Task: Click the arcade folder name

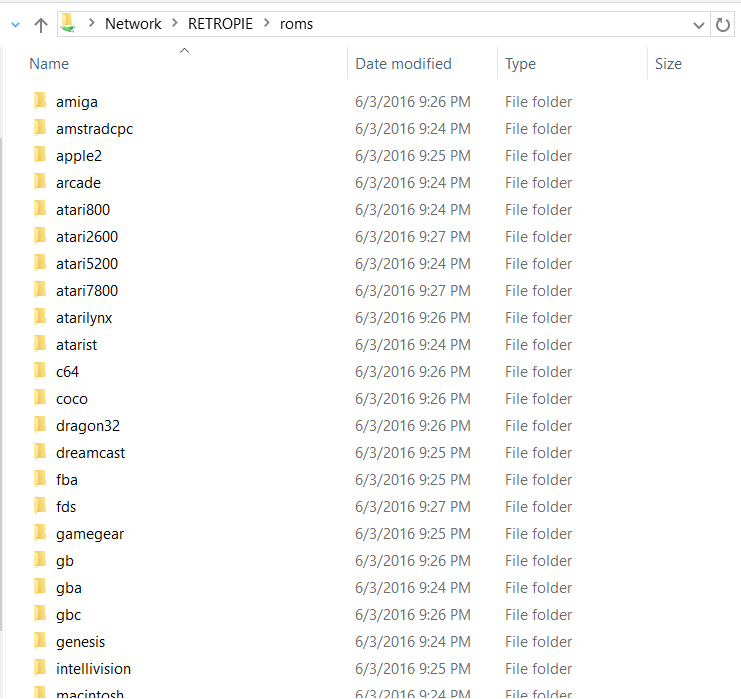Action: pos(78,183)
